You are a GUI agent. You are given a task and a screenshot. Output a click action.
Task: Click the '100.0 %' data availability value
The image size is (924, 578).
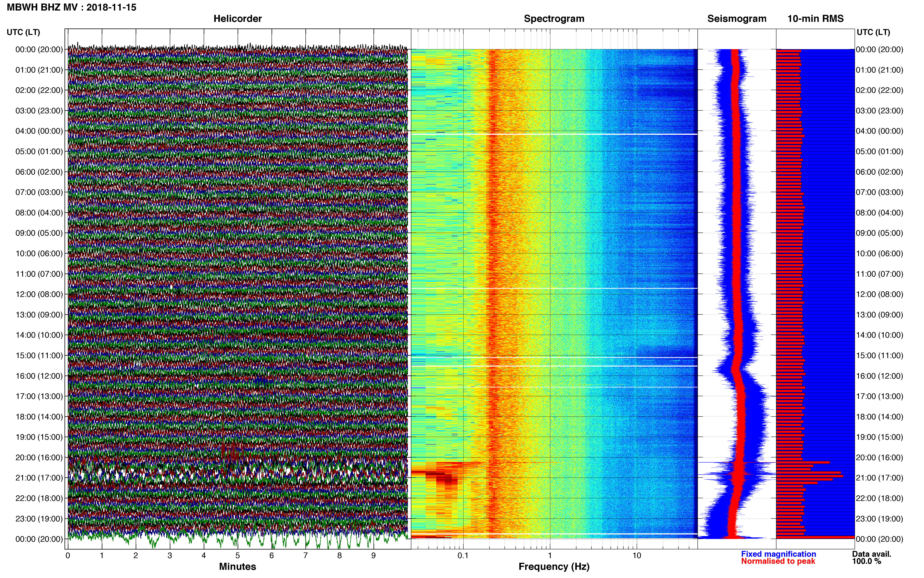pyautogui.click(x=866, y=561)
